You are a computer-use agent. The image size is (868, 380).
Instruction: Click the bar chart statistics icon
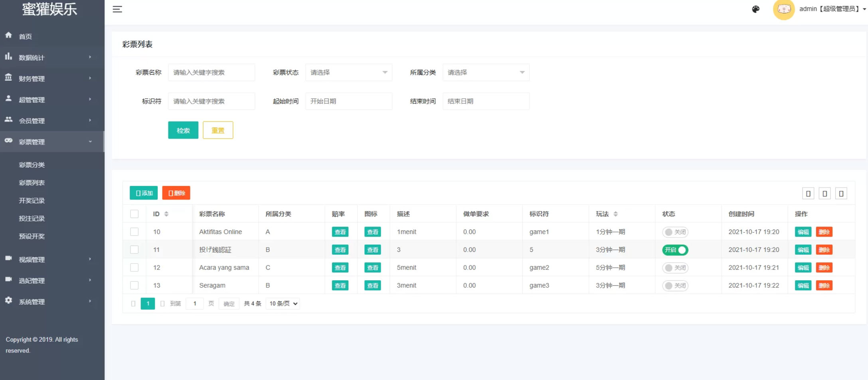[x=8, y=56]
